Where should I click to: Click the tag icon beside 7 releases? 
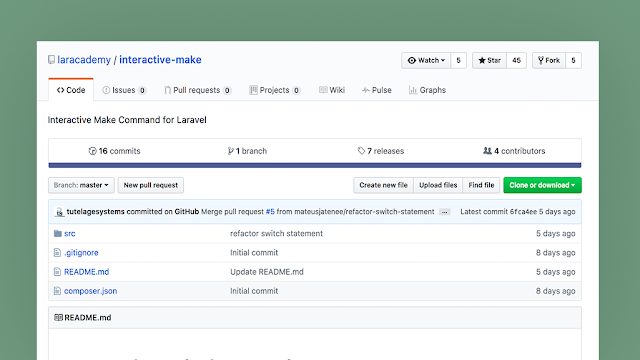[x=361, y=151]
